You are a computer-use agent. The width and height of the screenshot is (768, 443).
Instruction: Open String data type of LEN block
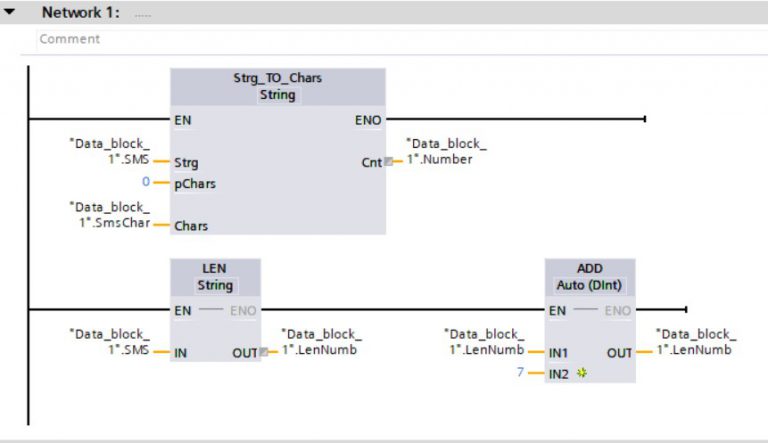click(x=215, y=286)
